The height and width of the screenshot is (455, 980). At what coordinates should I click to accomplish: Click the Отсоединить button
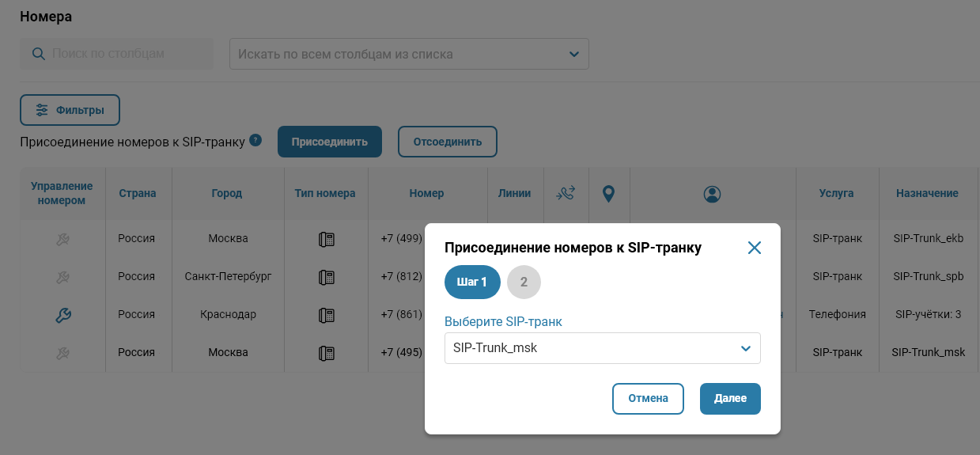click(447, 142)
